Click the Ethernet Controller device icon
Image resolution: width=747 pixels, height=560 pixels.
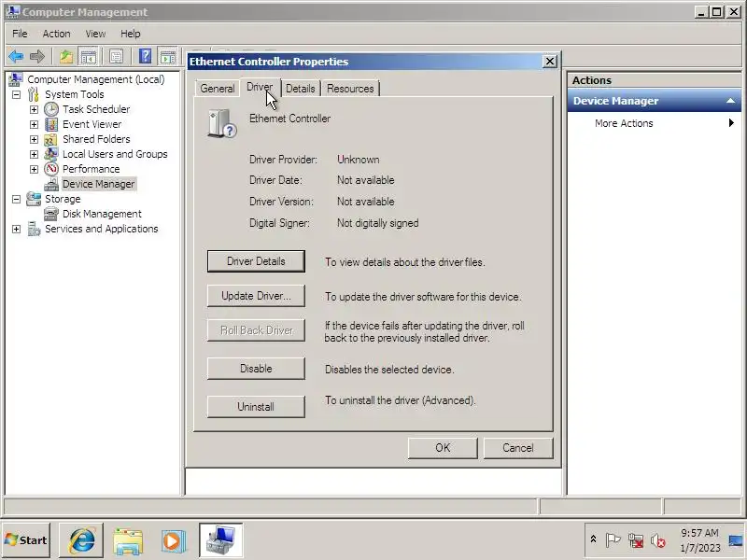click(x=222, y=124)
